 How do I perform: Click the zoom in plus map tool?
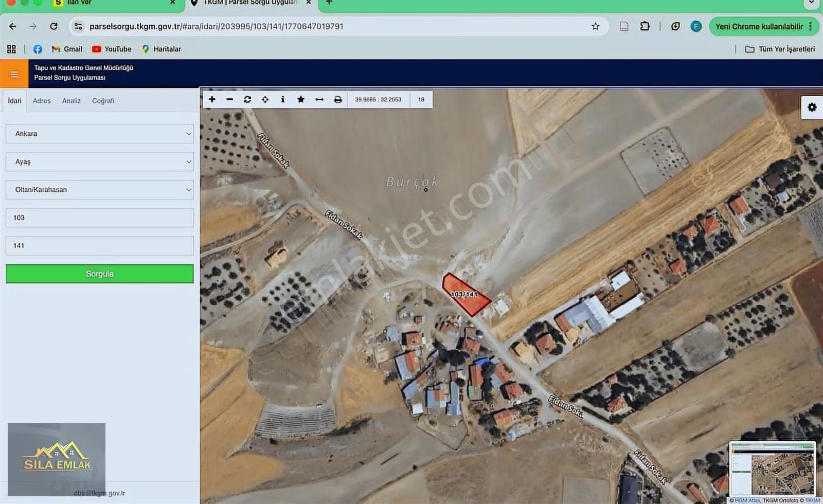pyautogui.click(x=212, y=99)
